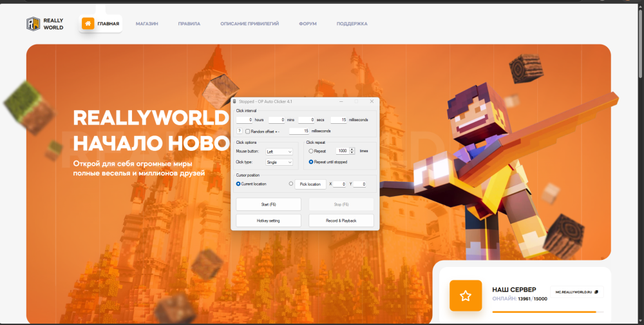
Task: Select Repeat until stopped option
Action: click(x=311, y=162)
